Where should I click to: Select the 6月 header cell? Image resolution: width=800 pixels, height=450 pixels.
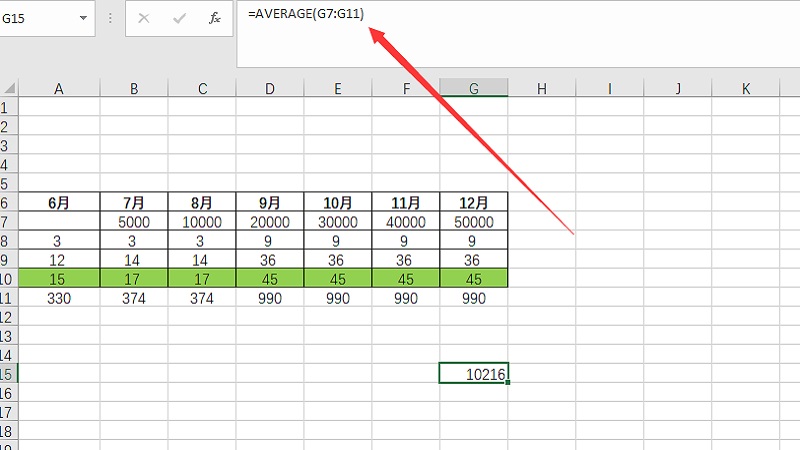point(59,202)
